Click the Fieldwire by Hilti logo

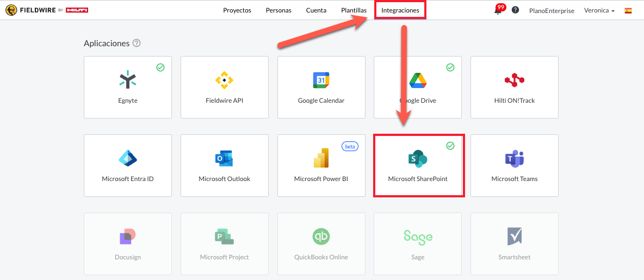point(47,10)
